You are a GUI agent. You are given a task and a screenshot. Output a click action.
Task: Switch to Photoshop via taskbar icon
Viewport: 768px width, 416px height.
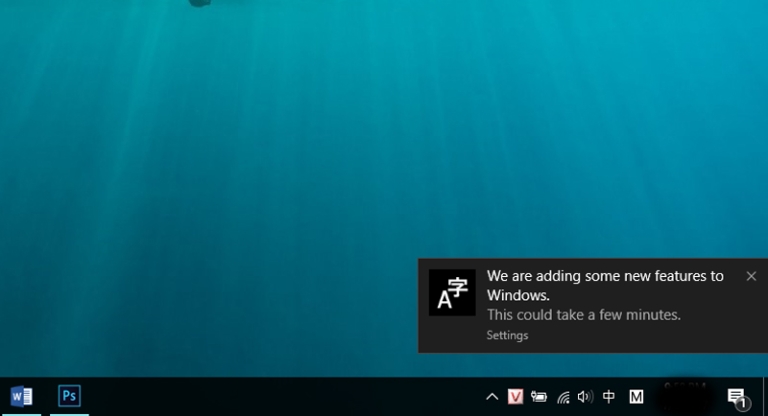pyautogui.click(x=69, y=396)
